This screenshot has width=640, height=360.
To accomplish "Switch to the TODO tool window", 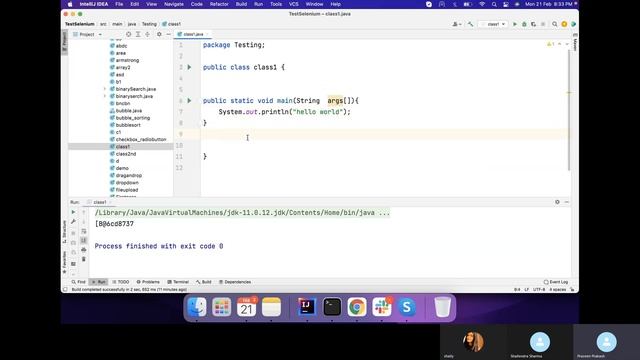I will pos(121,282).
